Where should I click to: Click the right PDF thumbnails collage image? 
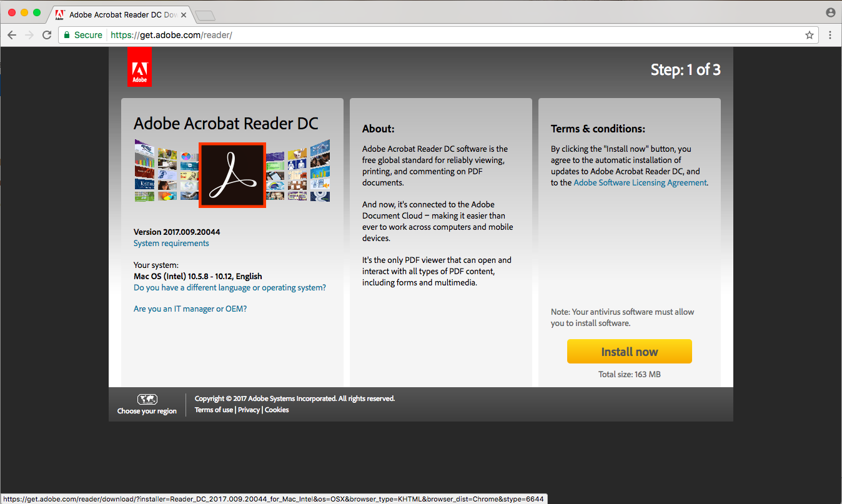point(299,170)
